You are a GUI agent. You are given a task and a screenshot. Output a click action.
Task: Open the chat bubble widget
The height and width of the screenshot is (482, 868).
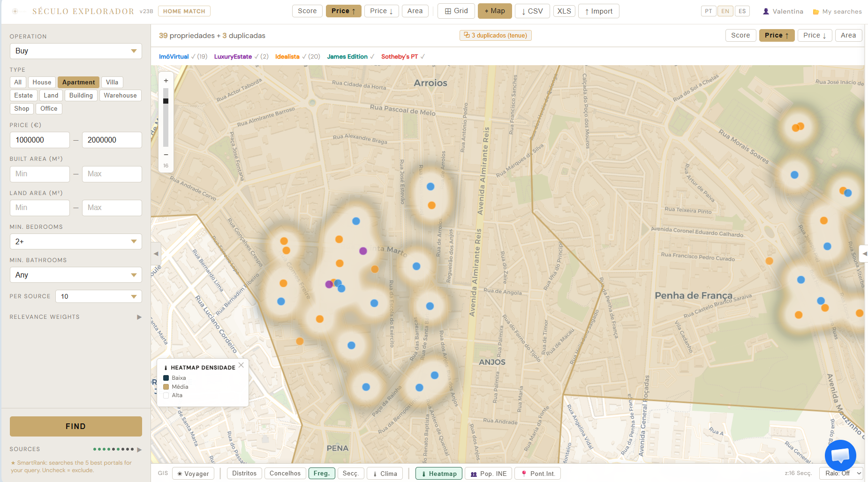coord(840,455)
